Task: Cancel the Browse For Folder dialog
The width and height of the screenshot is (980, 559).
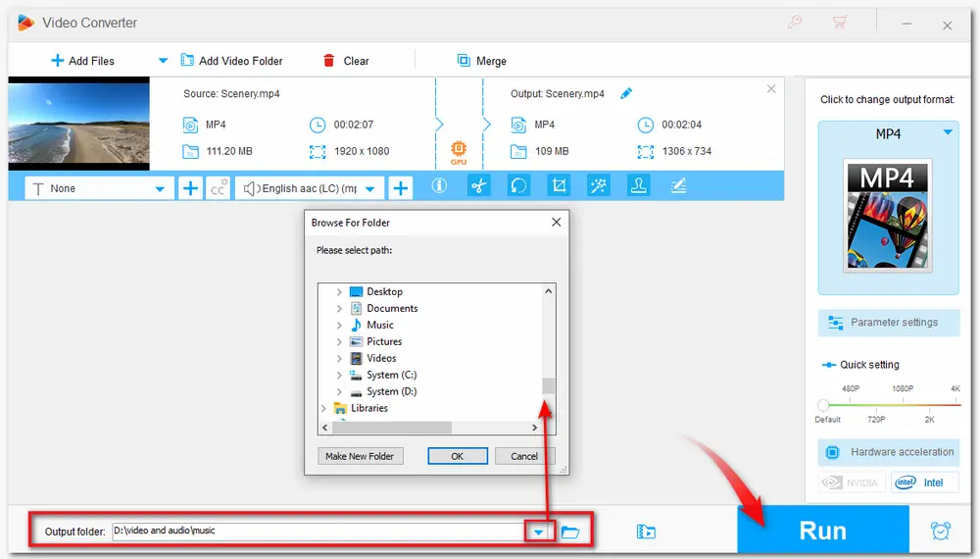Action: click(x=523, y=456)
